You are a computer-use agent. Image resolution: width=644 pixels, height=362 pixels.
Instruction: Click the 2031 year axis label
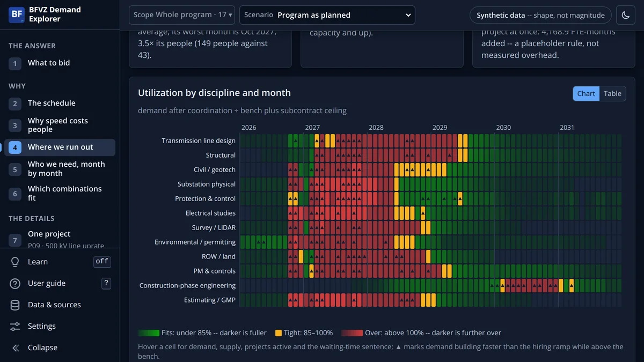coord(567,128)
